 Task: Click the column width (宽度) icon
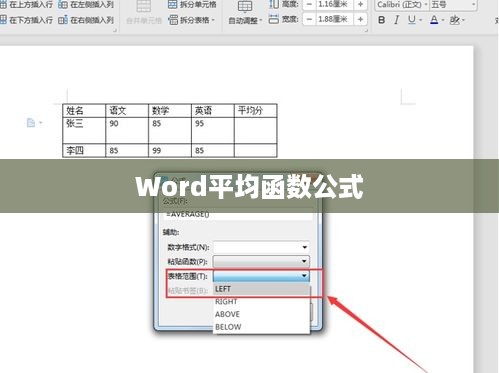(274, 19)
